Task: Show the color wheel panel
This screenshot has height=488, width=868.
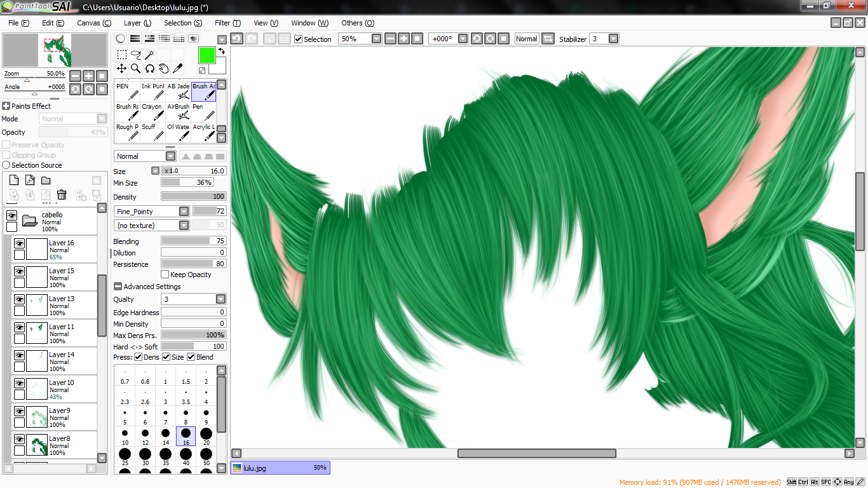Action: (x=120, y=39)
